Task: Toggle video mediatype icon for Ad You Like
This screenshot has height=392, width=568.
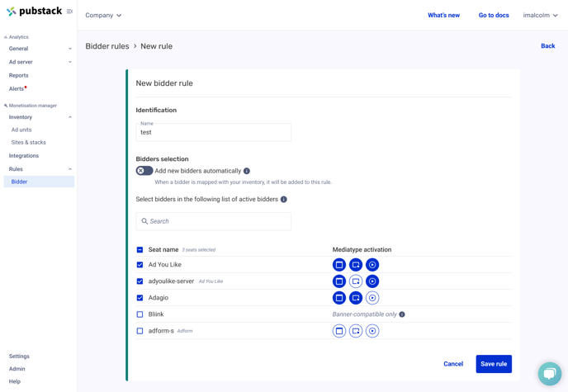Action: click(x=372, y=265)
